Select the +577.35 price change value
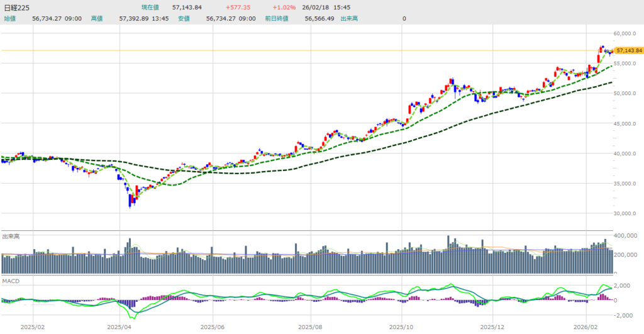This screenshot has height=334, width=644. [x=238, y=7]
